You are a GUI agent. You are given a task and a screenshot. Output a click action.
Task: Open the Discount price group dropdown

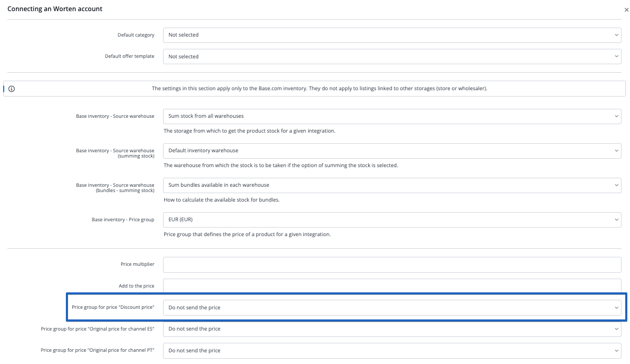point(391,308)
